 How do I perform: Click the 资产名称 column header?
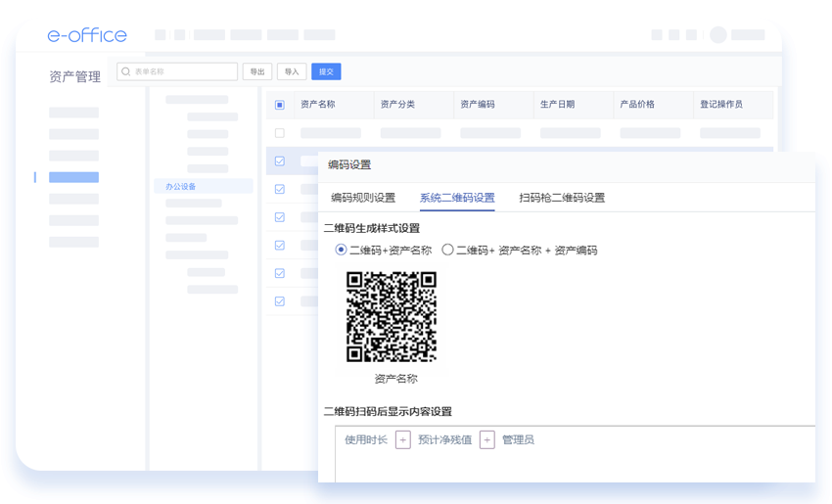click(x=318, y=105)
